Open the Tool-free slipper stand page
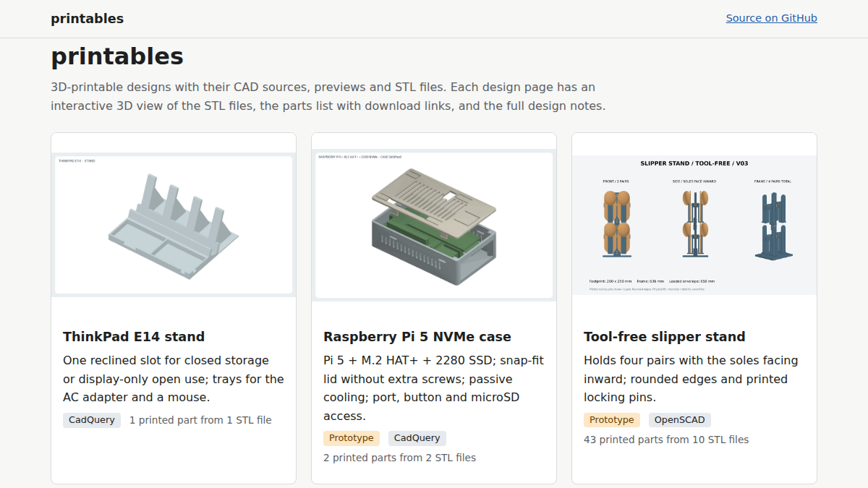Image resolution: width=868 pixels, height=488 pixels. (x=664, y=336)
